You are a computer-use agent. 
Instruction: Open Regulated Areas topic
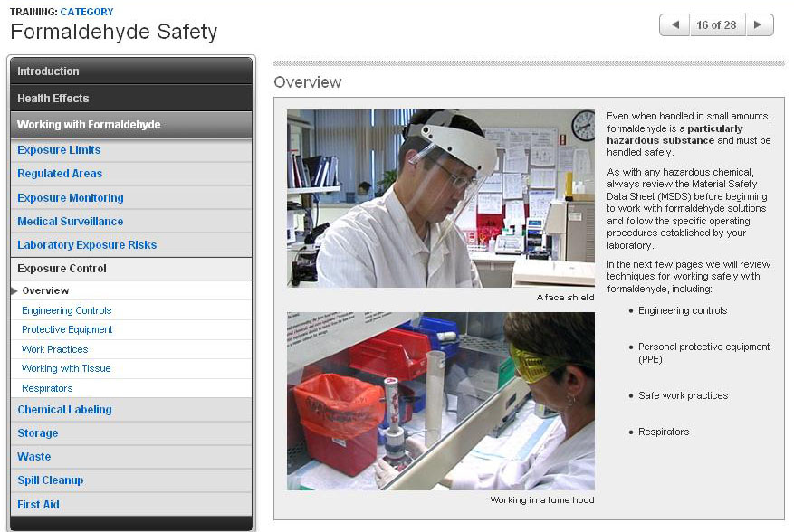pos(60,174)
